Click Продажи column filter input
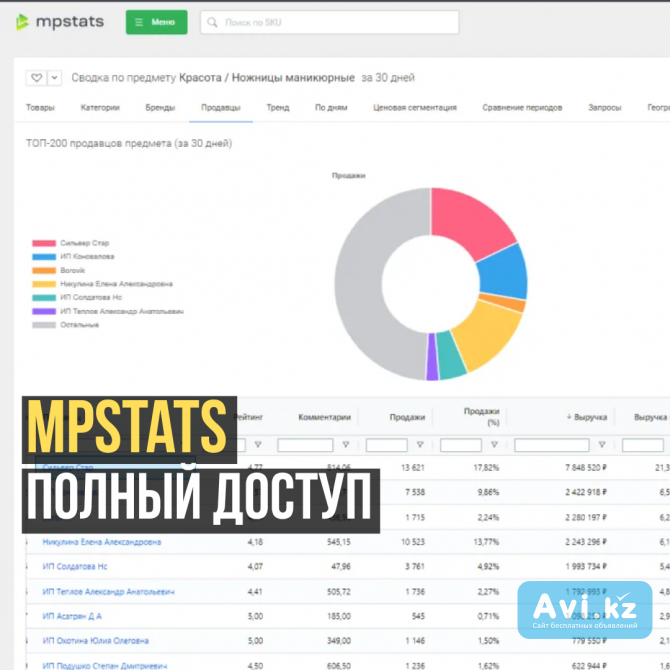This screenshot has width=670, height=670. point(386,445)
